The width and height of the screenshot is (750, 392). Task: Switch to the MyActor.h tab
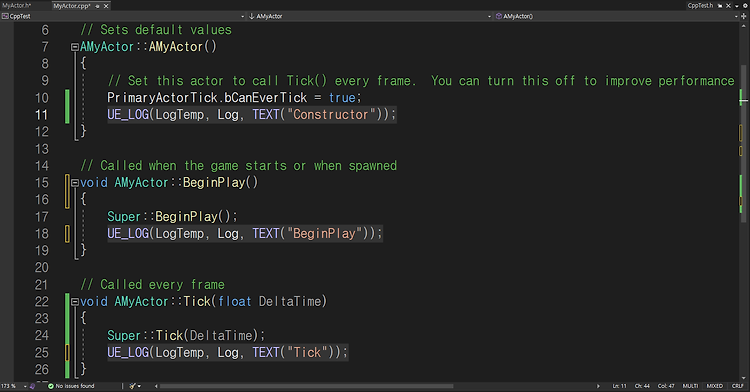coord(17,6)
